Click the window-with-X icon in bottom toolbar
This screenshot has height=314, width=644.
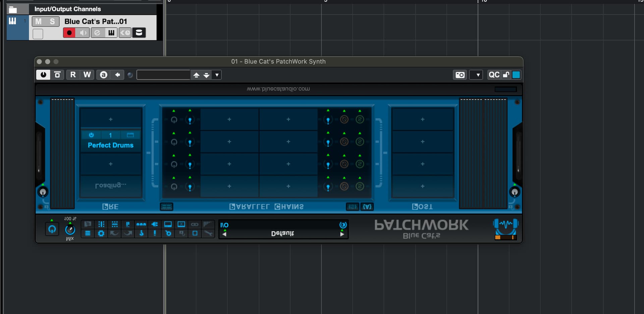(x=181, y=224)
